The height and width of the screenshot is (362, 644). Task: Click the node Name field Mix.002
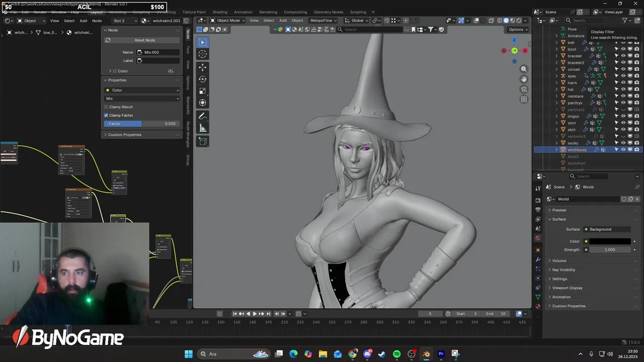coord(158,52)
